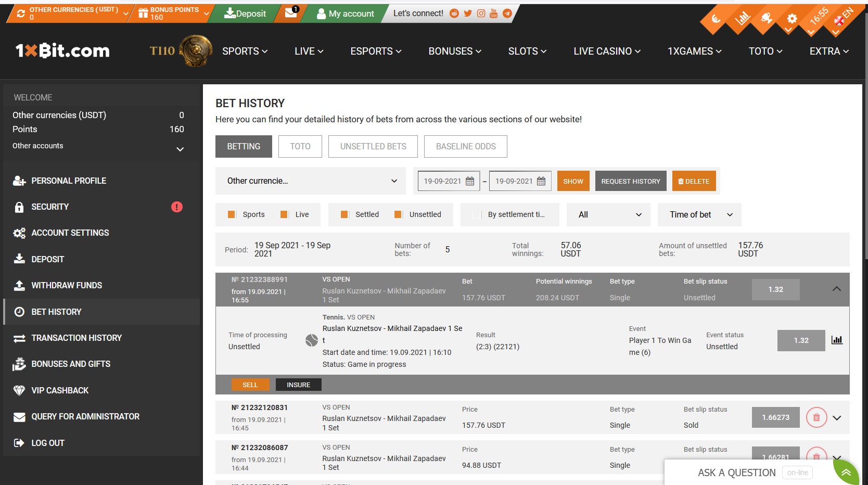
Task: Open the messages envelope icon
Action: [291, 13]
